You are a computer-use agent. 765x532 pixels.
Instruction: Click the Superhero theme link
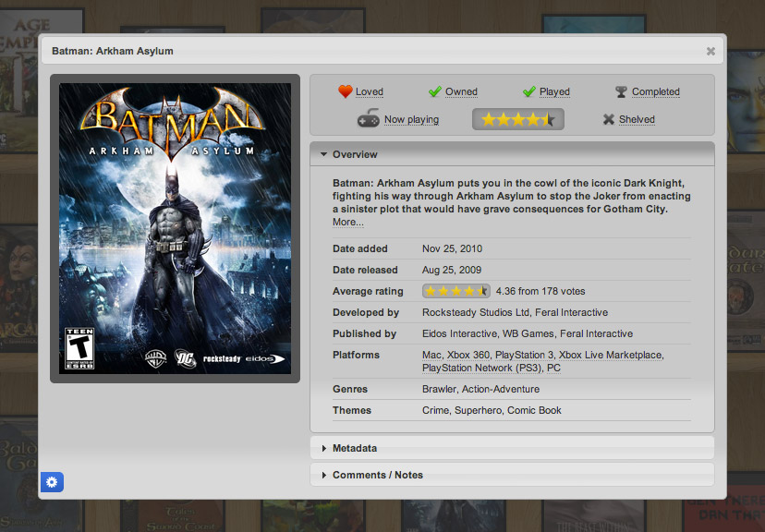pos(478,410)
